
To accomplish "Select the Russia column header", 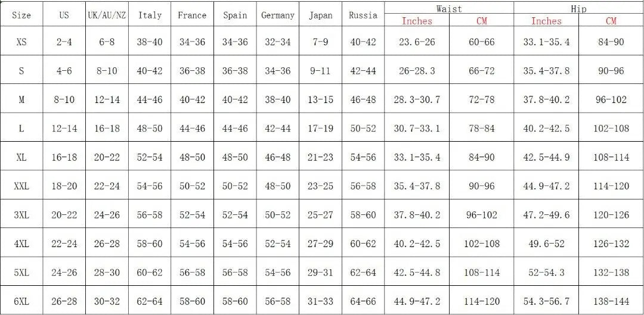I will pyautogui.click(x=363, y=15).
